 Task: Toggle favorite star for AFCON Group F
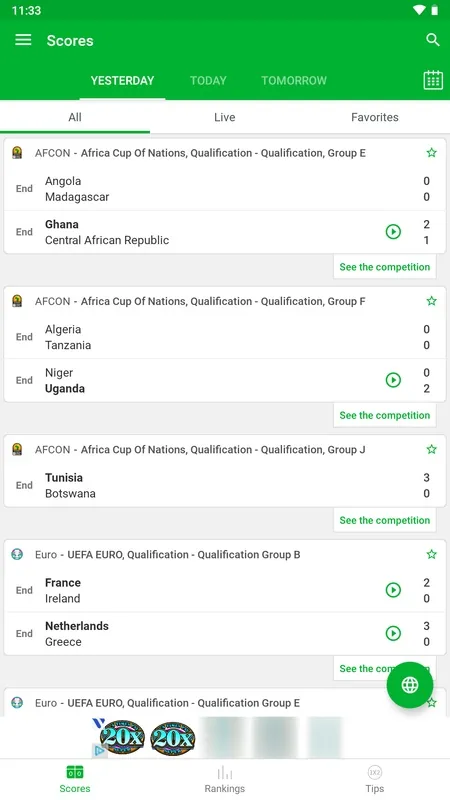(x=432, y=301)
